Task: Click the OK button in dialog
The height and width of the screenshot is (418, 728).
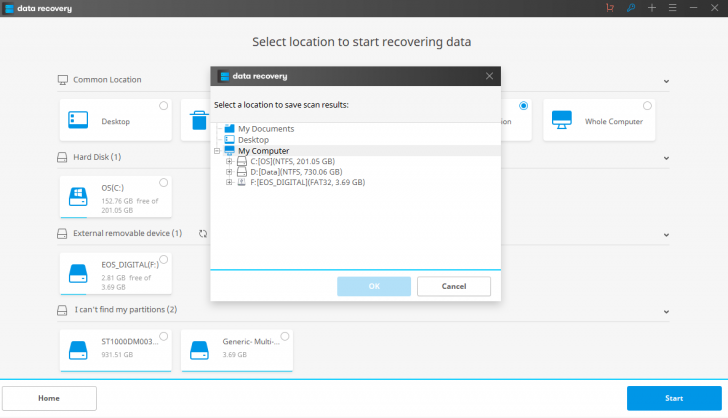Action: (374, 286)
